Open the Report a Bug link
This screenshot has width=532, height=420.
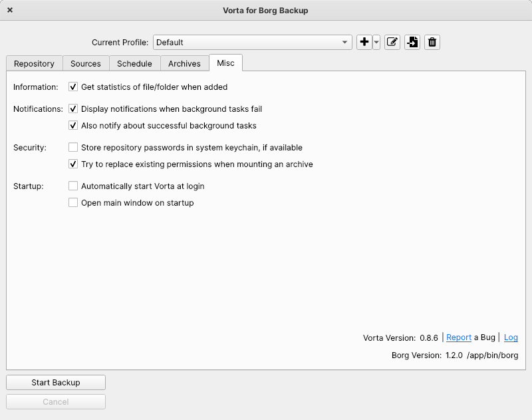459,337
